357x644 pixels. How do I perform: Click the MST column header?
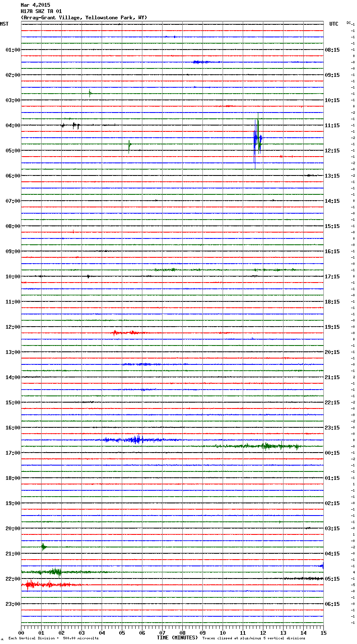tap(4, 24)
